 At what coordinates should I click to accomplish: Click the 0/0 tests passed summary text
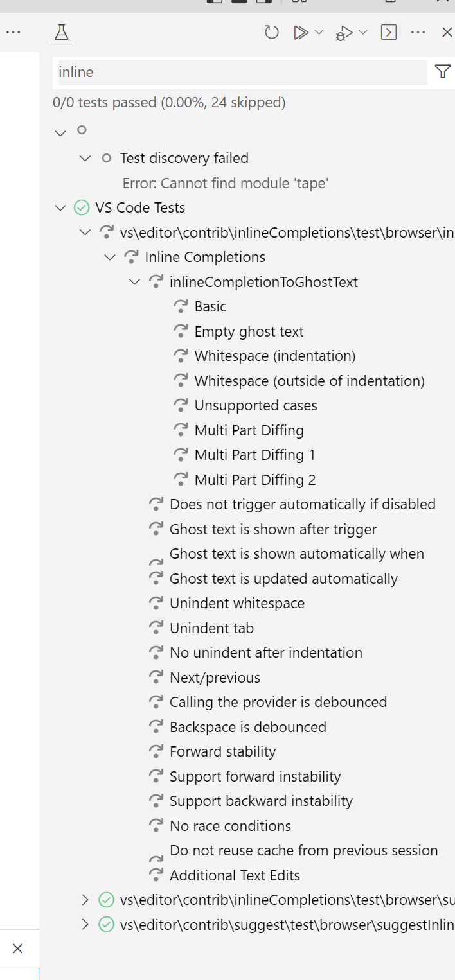click(170, 102)
